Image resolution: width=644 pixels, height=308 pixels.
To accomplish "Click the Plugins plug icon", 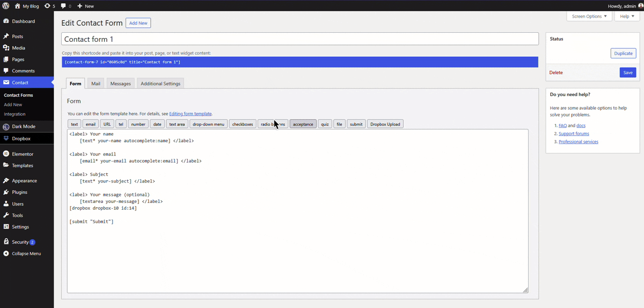I will point(6,192).
